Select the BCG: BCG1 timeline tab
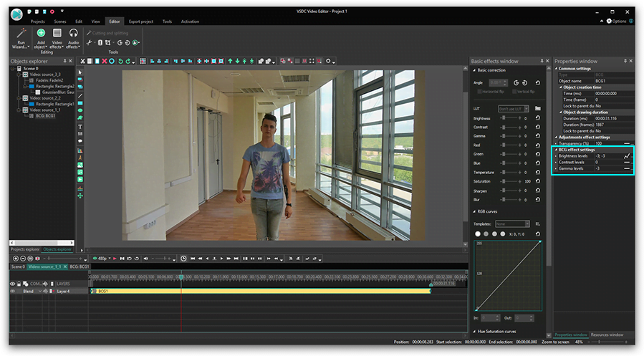 [80, 266]
